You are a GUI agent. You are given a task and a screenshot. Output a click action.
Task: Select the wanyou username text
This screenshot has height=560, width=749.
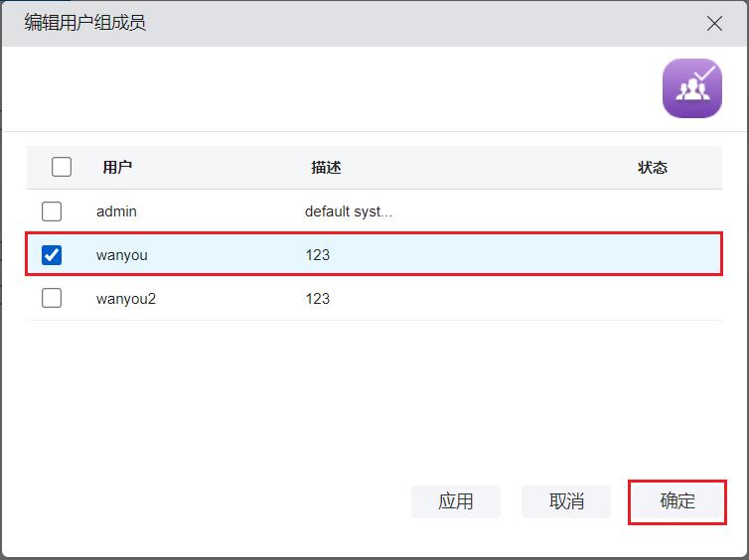[121, 255]
